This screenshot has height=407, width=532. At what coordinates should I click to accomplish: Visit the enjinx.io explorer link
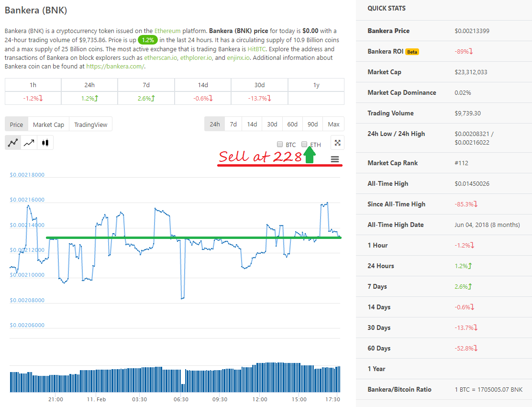coord(239,58)
